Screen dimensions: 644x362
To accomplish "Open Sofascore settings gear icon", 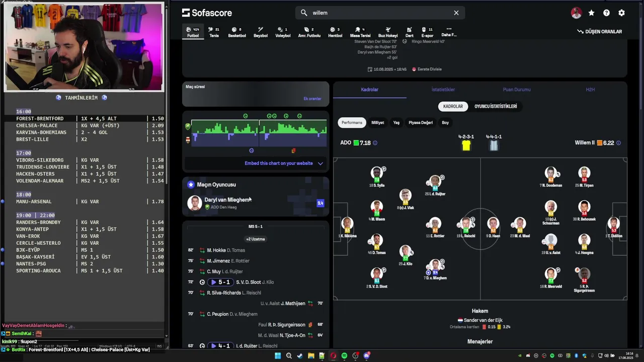I will (x=621, y=13).
